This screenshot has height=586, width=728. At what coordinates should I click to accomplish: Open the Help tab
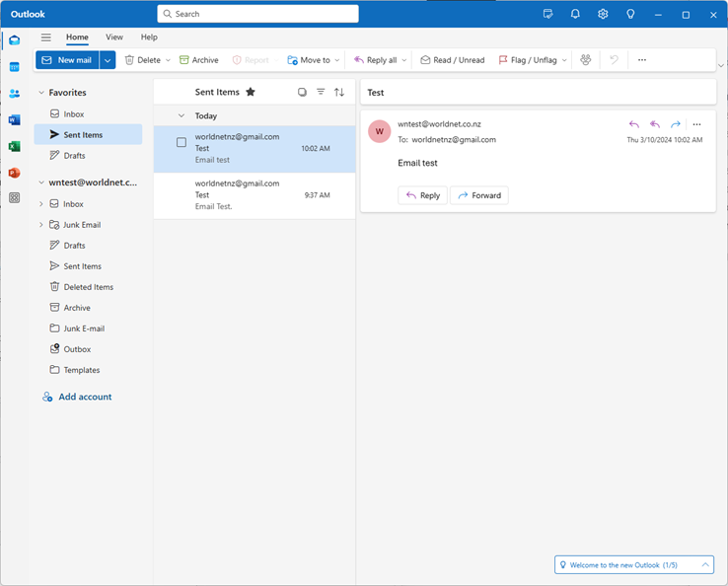coord(149,37)
